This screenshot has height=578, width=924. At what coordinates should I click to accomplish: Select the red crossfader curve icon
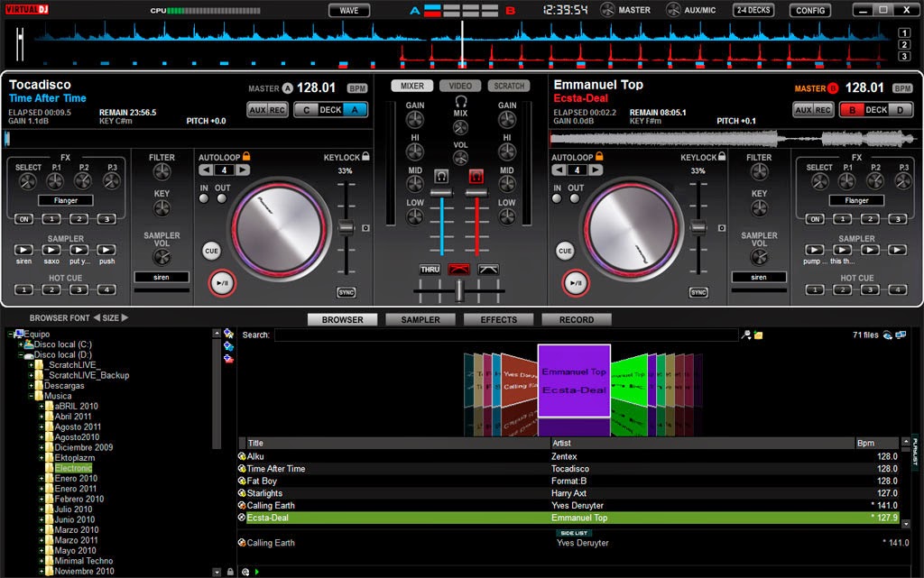point(458,270)
